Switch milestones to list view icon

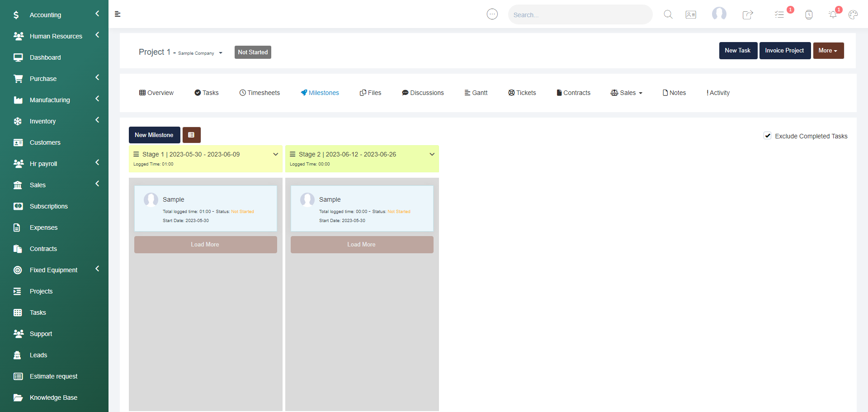pos(191,135)
